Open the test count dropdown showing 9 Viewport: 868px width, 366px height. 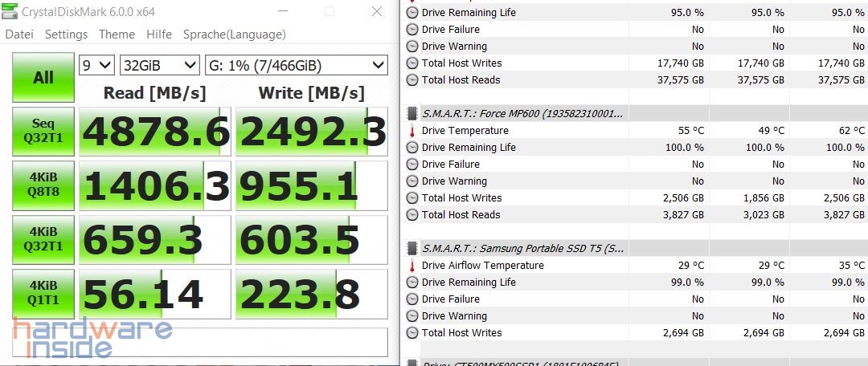pyautogui.click(x=97, y=66)
